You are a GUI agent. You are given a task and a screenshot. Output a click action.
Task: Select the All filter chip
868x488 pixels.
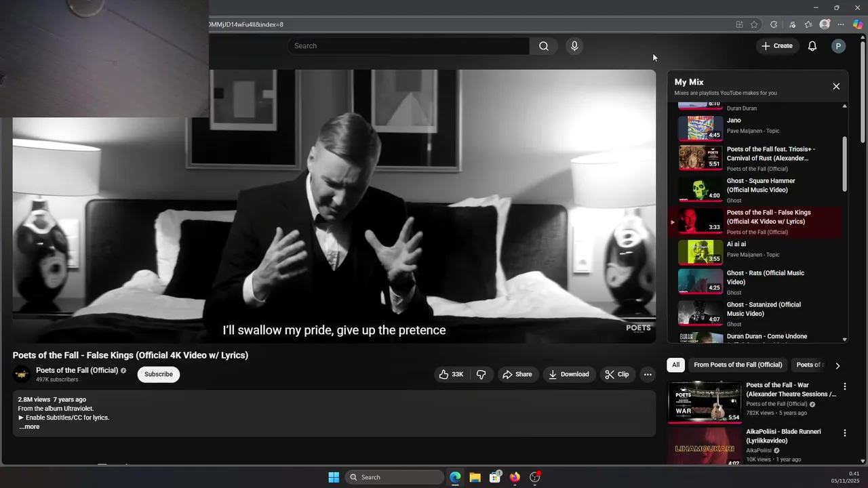[x=675, y=365]
